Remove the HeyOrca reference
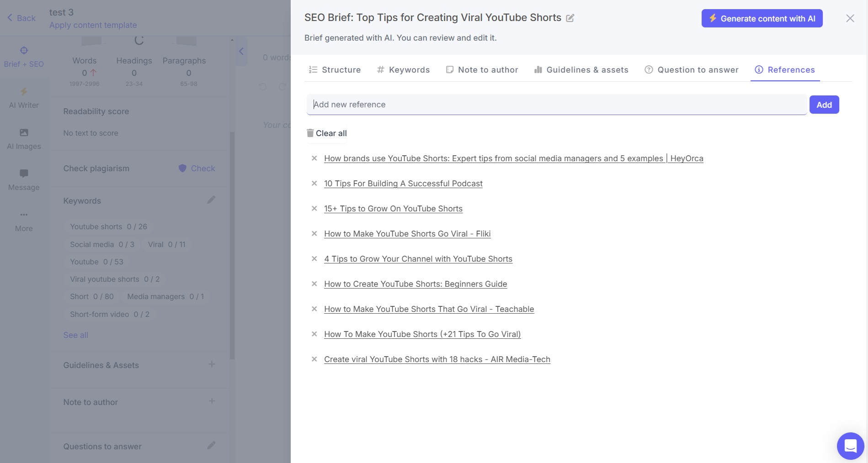 tap(314, 158)
